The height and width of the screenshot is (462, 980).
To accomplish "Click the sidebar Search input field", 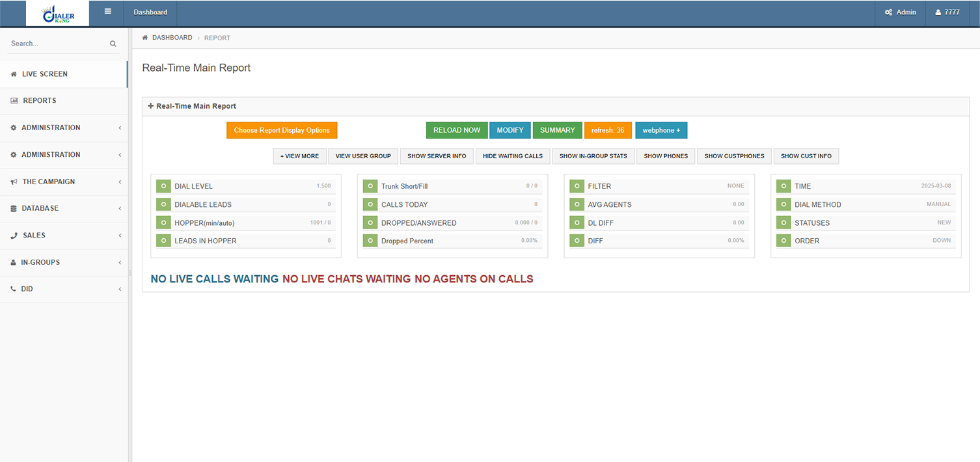I will [57, 44].
